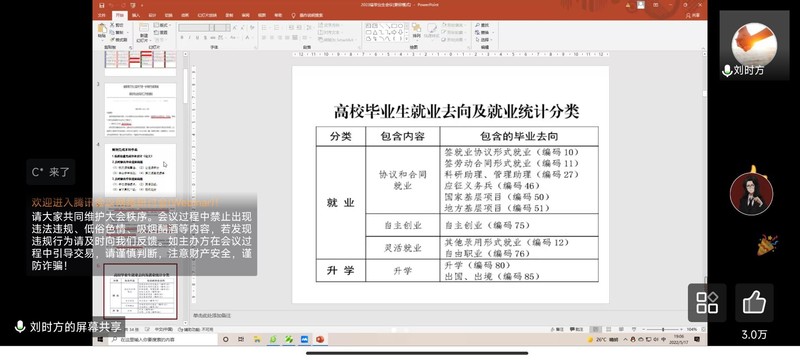Open the grid layout view icon

[x=707, y=303]
